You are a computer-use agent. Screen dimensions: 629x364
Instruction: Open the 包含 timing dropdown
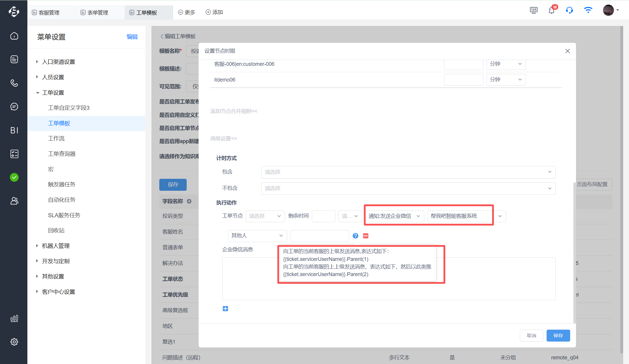(408, 172)
